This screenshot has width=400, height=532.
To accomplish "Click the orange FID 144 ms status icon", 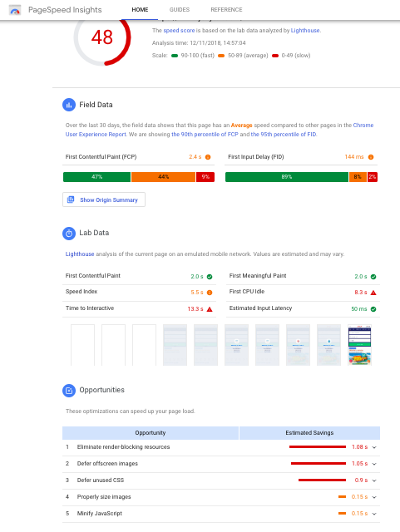I will [x=371, y=157].
